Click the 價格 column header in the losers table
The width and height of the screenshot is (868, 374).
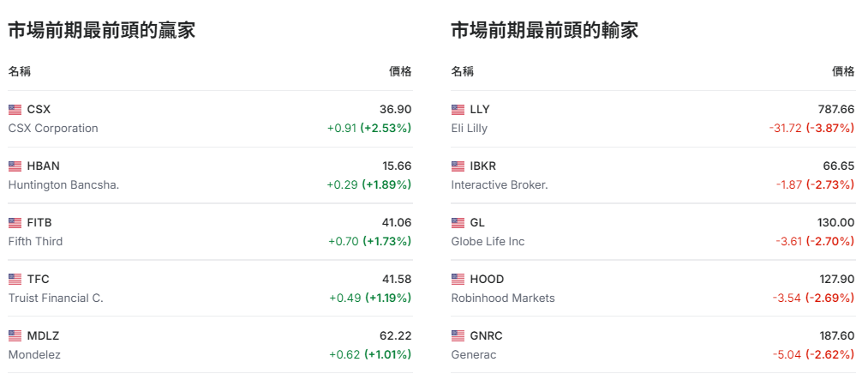843,71
